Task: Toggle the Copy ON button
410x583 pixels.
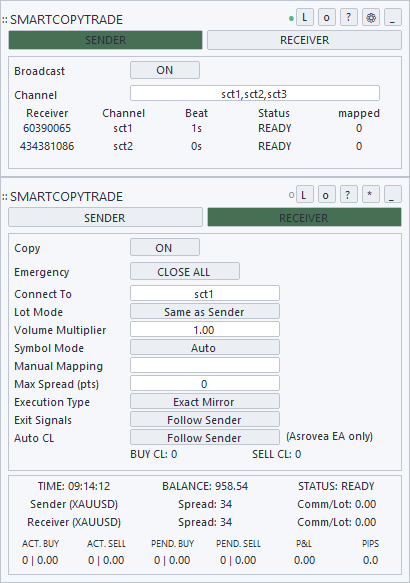Action: point(165,248)
